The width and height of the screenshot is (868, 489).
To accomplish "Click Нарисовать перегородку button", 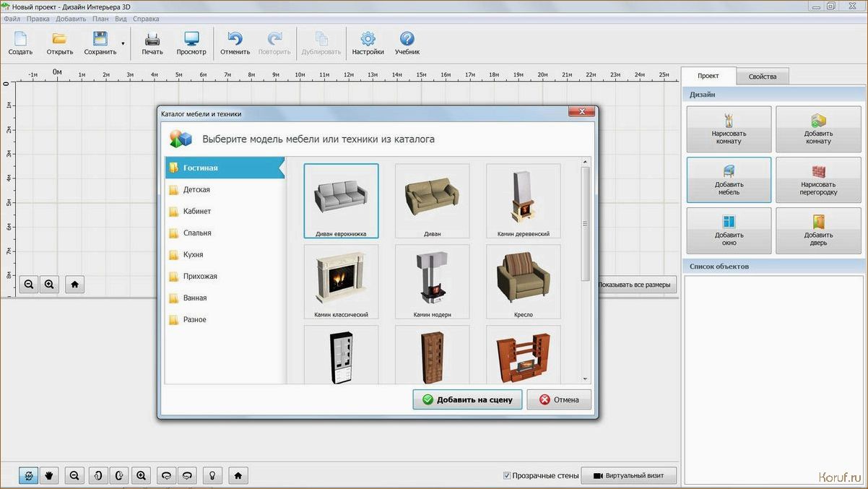I will tap(818, 180).
